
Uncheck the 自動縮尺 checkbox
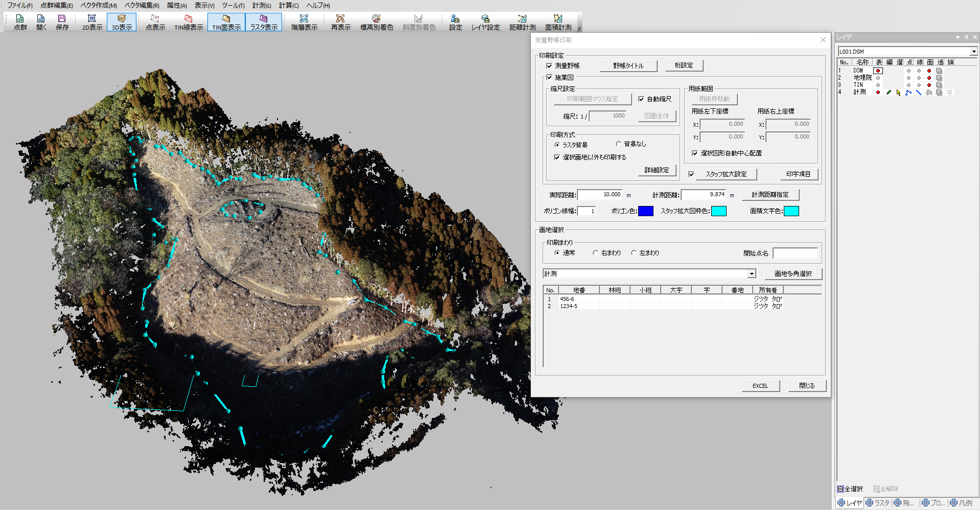[641, 99]
